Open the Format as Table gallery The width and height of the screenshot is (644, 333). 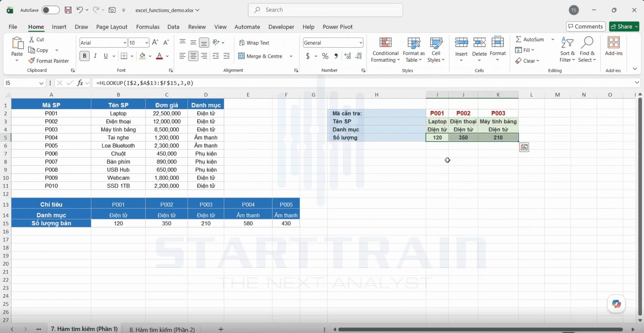[413, 50]
